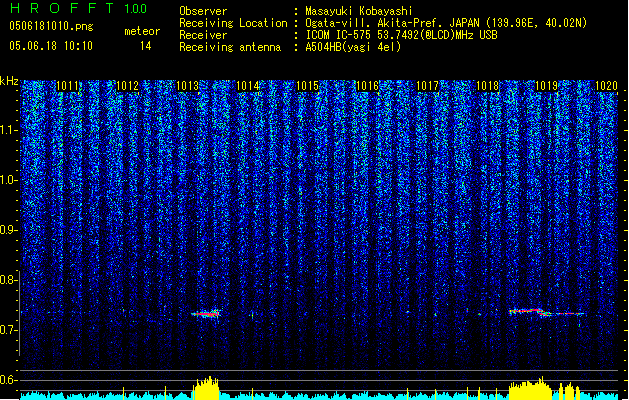The height and width of the screenshot is (400, 629).
Task: Click time marker 1019
Action: 547,86
